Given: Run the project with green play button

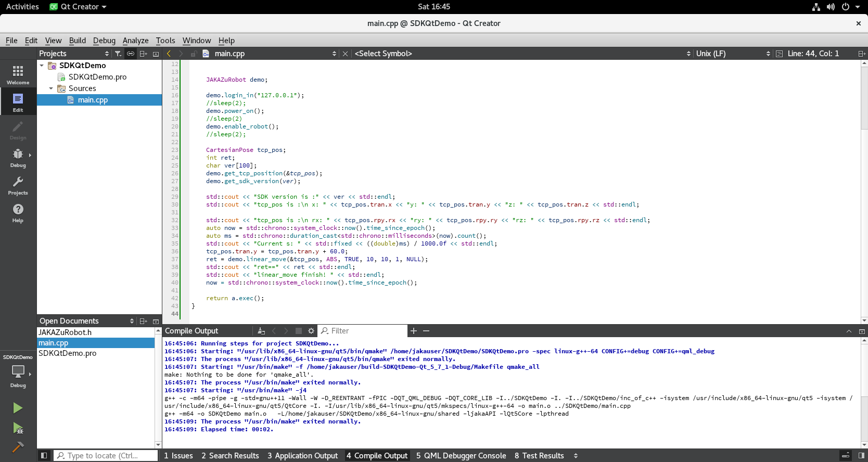Looking at the screenshot, I should 18,408.
